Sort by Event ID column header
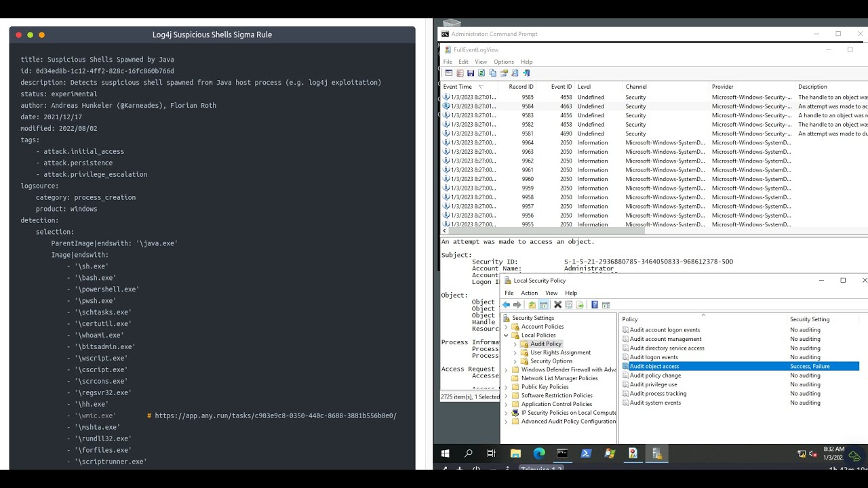868x488 pixels. [x=556, y=87]
